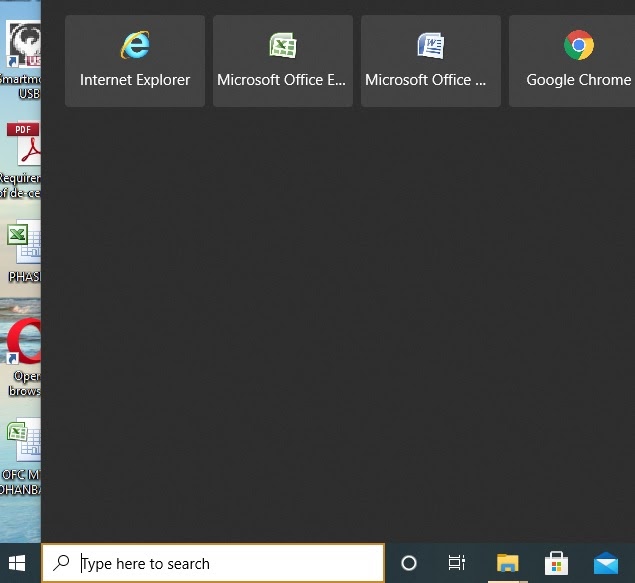Screen dimensions: 635x583
Task: Open Microsoft Store from the taskbar
Action: [x=556, y=563]
